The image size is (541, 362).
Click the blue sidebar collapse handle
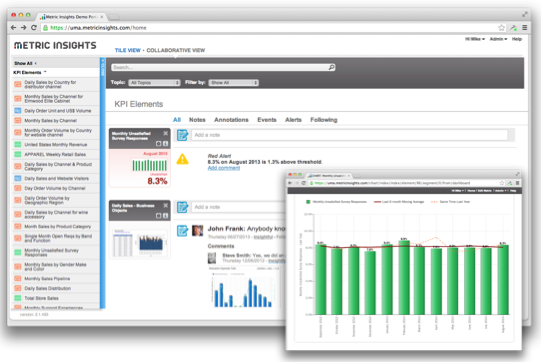tap(102, 183)
